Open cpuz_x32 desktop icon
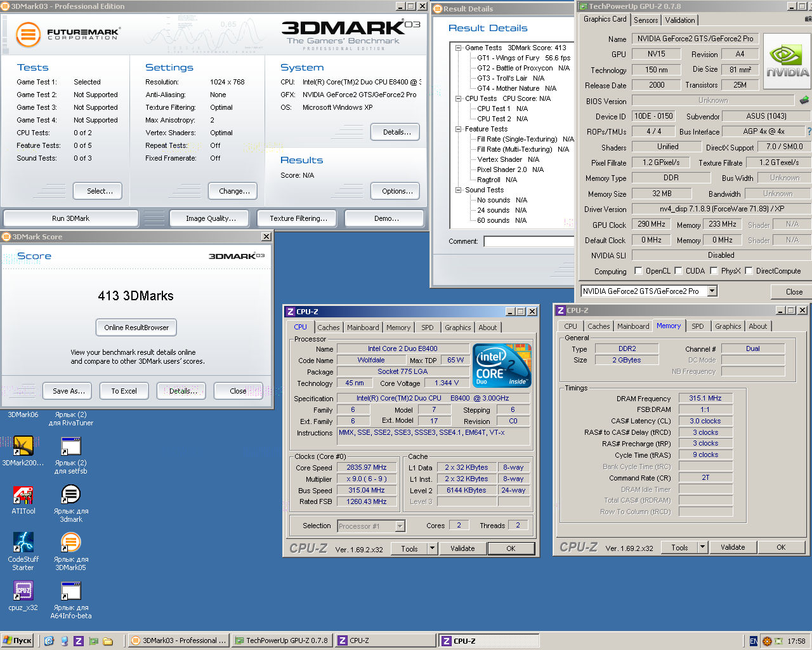The width and height of the screenshot is (812, 650). pyautogui.click(x=23, y=596)
